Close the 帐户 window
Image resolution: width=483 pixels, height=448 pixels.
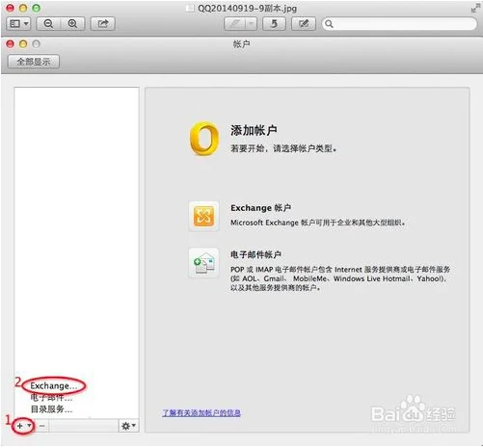11,44
